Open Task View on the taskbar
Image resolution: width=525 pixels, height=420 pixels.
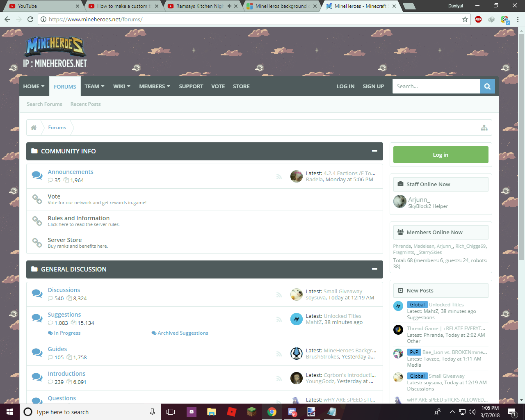point(171,412)
